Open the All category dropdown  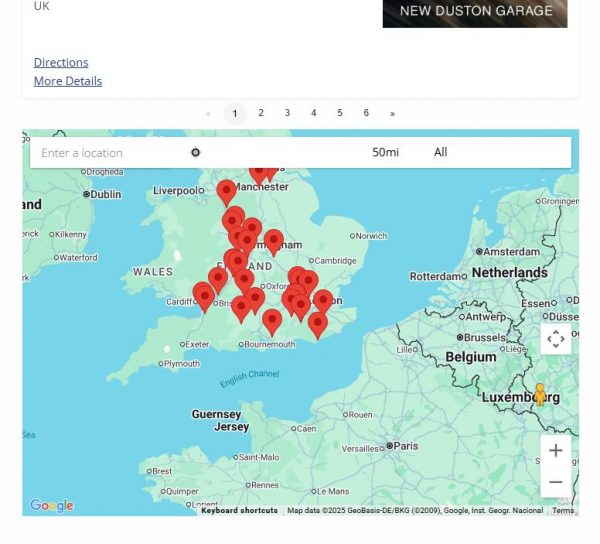(441, 153)
